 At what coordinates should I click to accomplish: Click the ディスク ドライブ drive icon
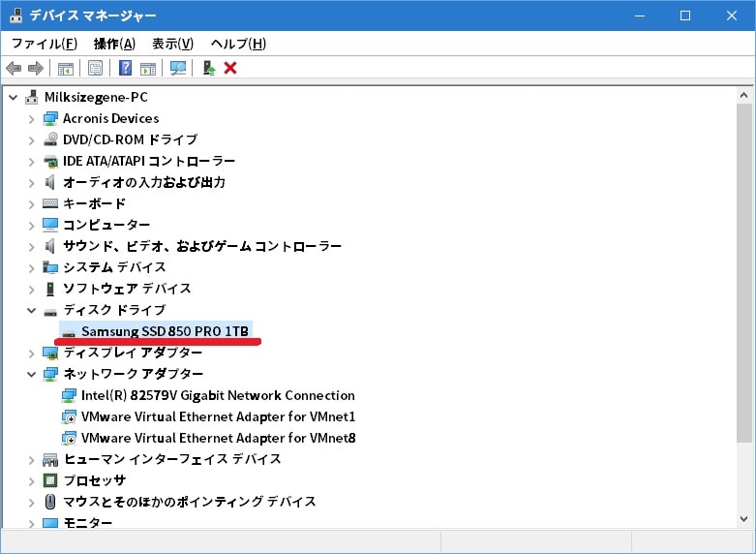click(x=50, y=311)
